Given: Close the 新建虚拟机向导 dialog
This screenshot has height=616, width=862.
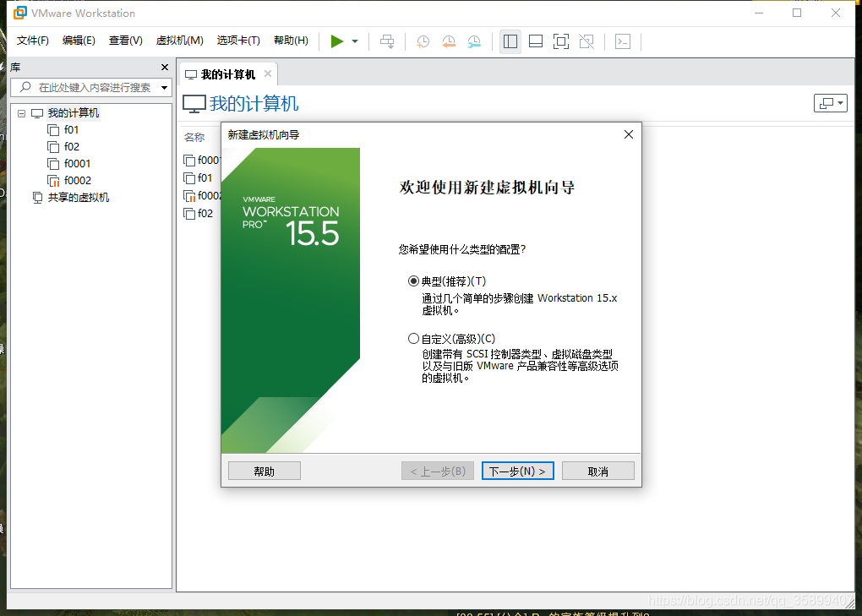Looking at the screenshot, I should (x=629, y=134).
